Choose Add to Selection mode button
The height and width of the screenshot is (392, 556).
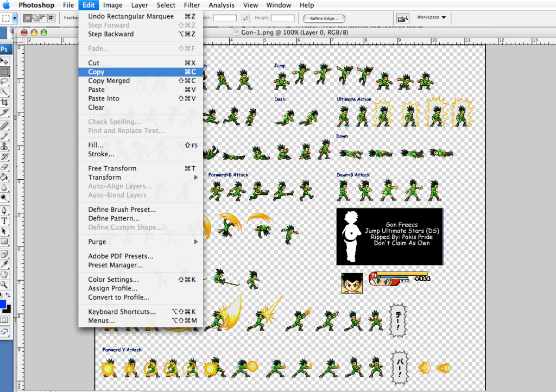coord(35,18)
